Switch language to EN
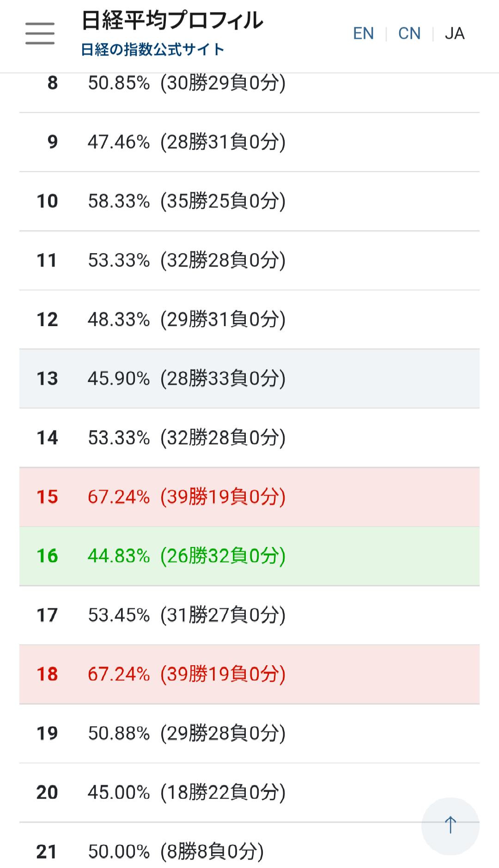This screenshot has height=868, width=499. point(363,34)
